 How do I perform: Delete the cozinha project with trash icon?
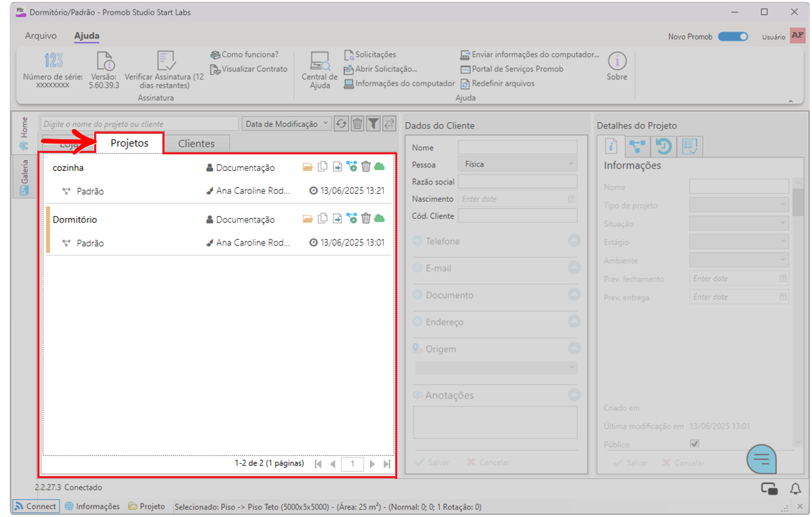pyautogui.click(x=366, y=167)
